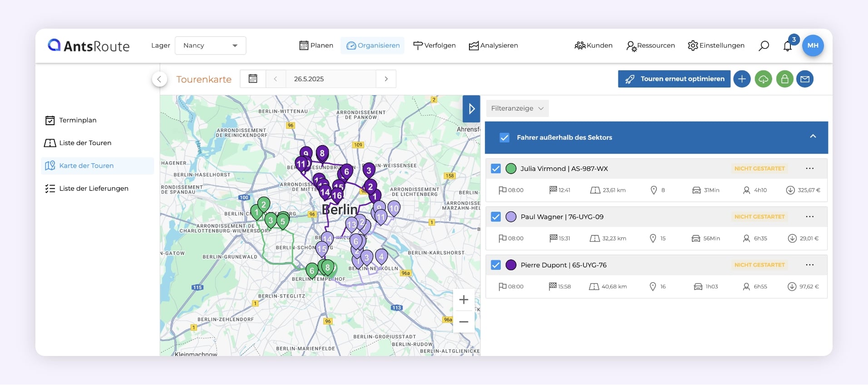This screenshot has width=868, height=385.
Task: Expand the Filteranzeige dropdown
Action: (x=517, y=108)
